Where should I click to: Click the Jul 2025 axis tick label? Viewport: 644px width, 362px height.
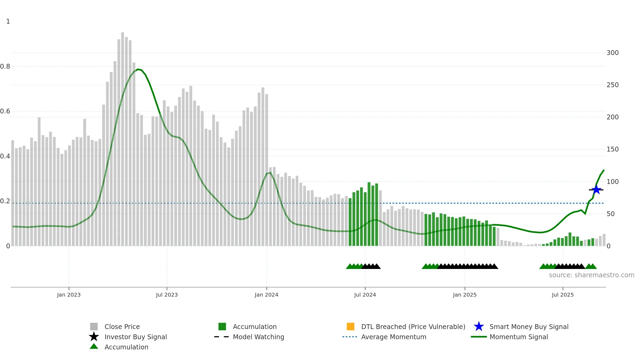click(563, 295)
